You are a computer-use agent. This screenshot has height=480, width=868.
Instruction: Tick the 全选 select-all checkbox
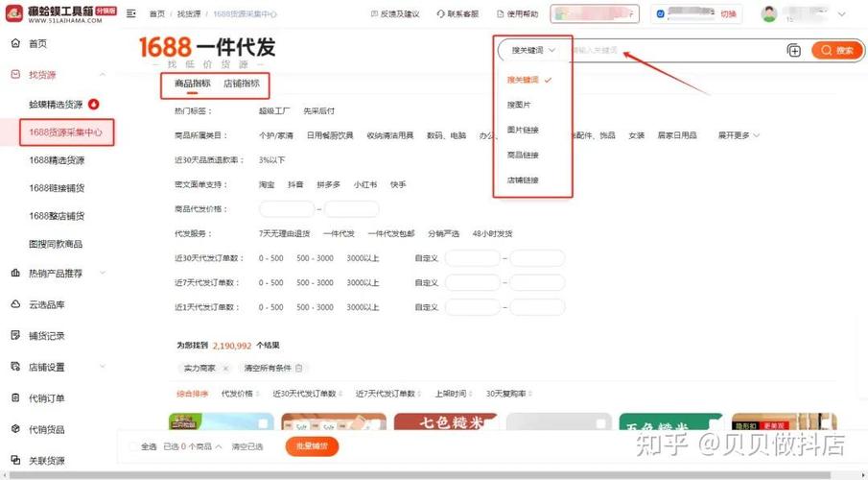tap(133, 446)
